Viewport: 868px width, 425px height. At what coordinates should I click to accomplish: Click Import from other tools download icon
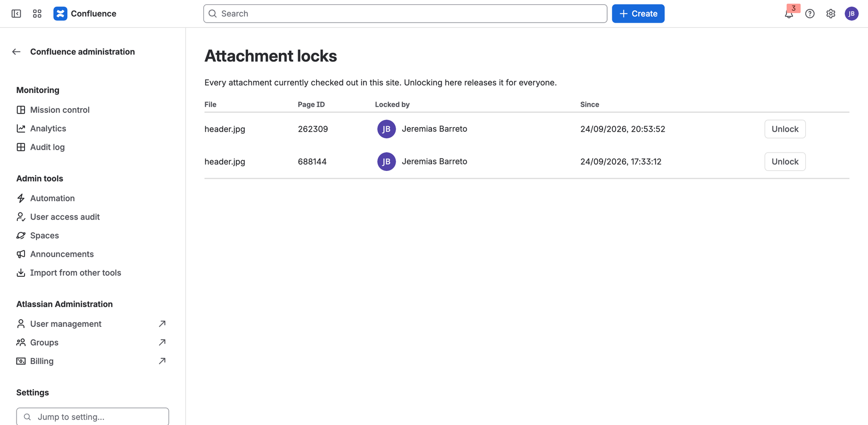coord(21,273)
